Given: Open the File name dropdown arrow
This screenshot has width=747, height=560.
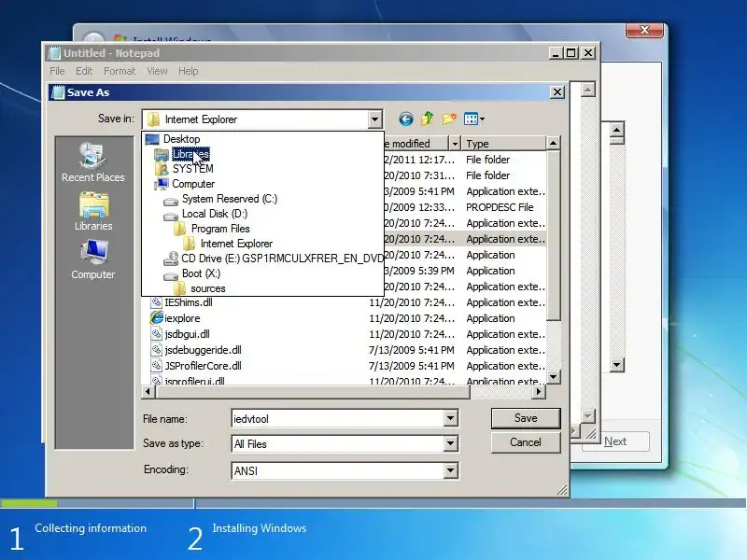Looking at the screenshot, I should point(450,418).
